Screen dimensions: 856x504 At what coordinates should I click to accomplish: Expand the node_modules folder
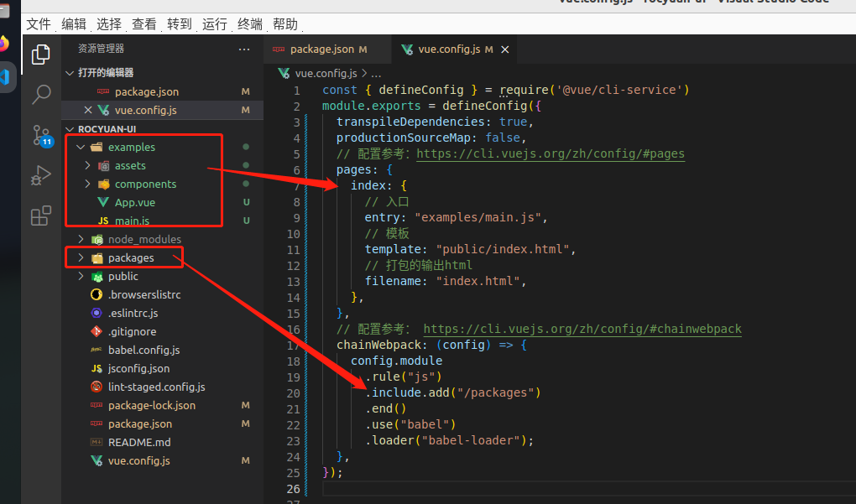[81, 239]
